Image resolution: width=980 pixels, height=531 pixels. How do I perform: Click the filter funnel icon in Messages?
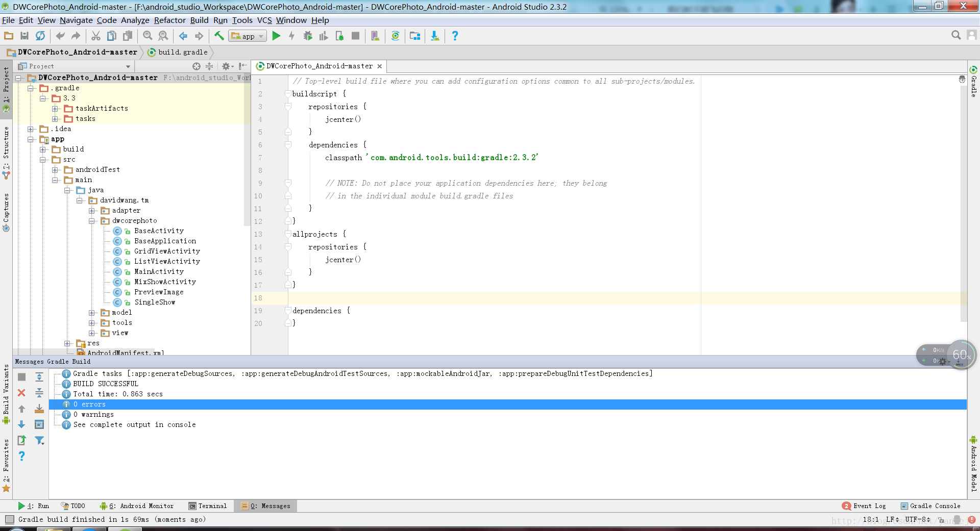click(39, 440)
